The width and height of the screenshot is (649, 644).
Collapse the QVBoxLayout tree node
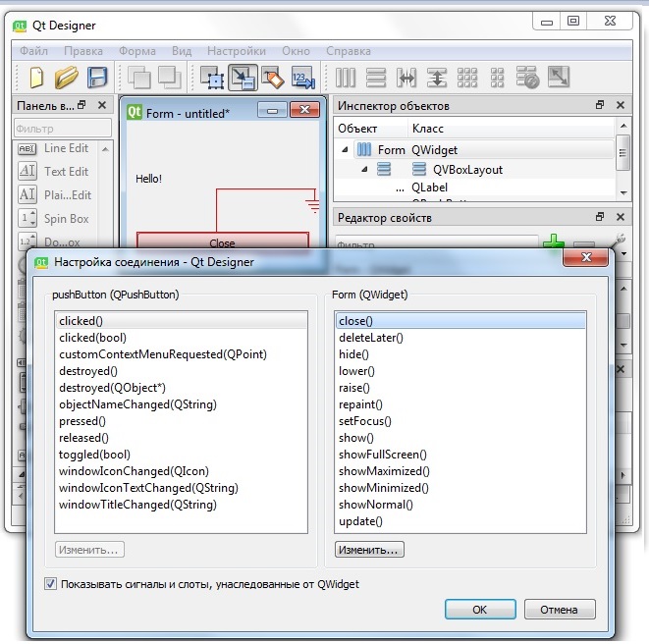pos(364,169)
